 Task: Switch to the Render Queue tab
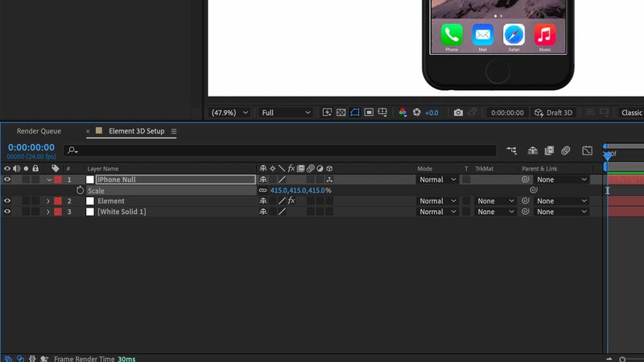tap(39, 131)
